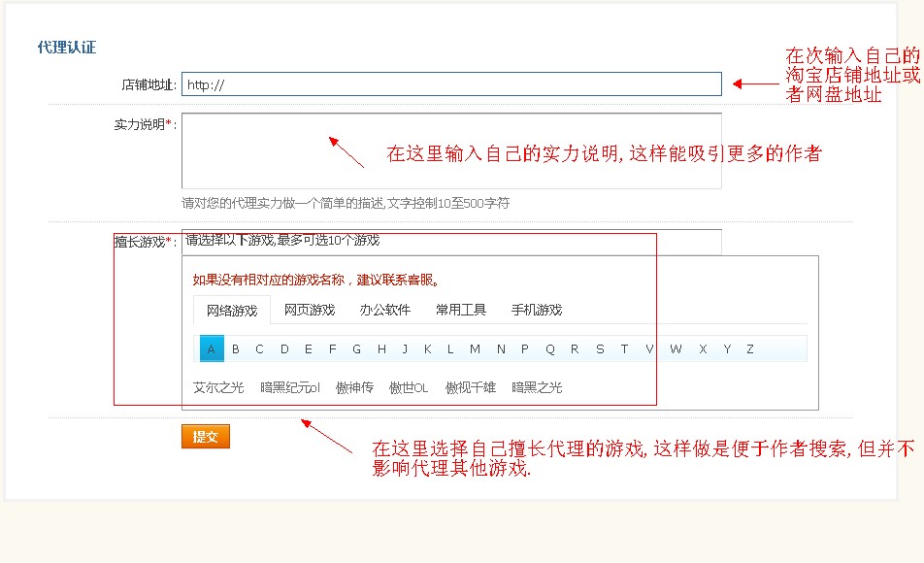Select letter J in alphabet filter
Image resolution: width=924 pixels, height=563 pixels.
point(405,349)
